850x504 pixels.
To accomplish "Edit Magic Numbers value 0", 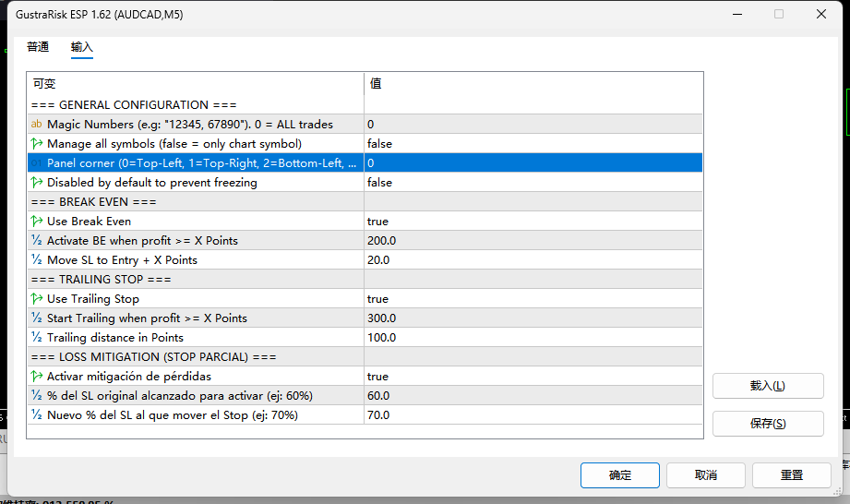I will point(533,124).
